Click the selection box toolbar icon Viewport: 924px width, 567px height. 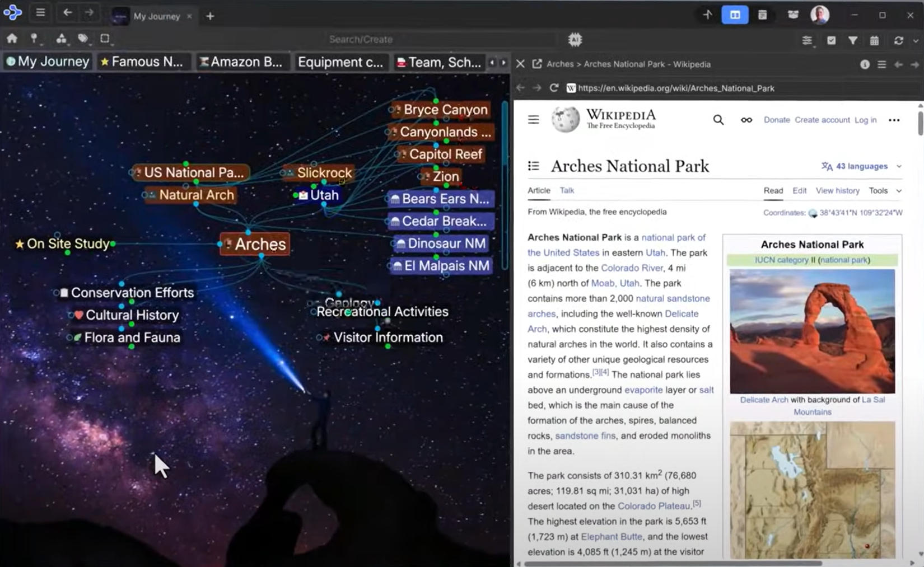105,39
